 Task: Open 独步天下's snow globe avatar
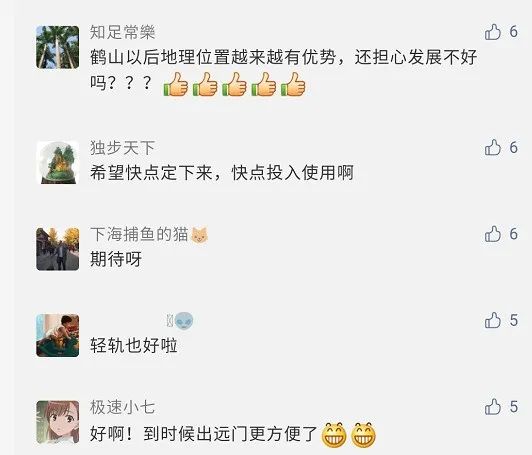pyautogui.click(x=58, y=163)
